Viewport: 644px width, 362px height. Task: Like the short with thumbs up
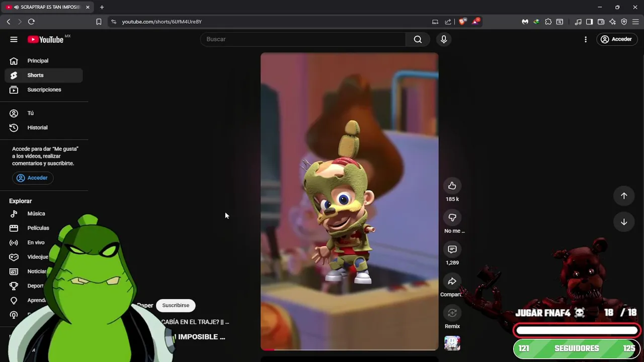click(x=452, y=186)
